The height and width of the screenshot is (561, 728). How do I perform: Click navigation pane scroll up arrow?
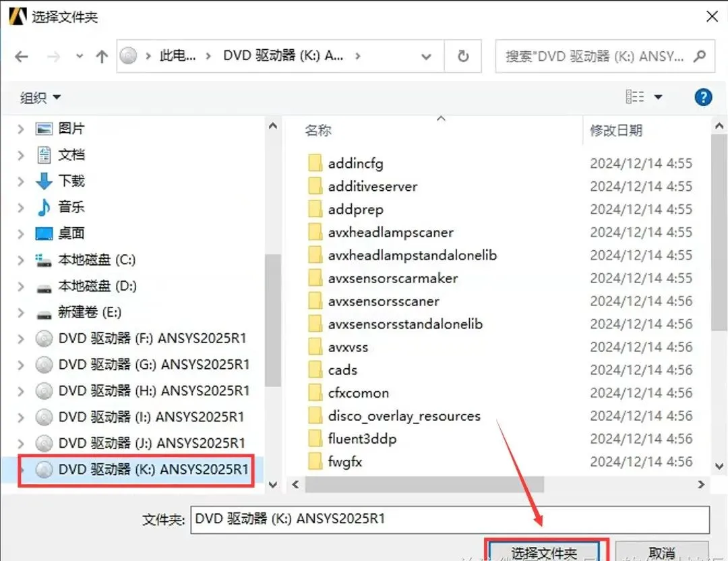pos(272,126)
